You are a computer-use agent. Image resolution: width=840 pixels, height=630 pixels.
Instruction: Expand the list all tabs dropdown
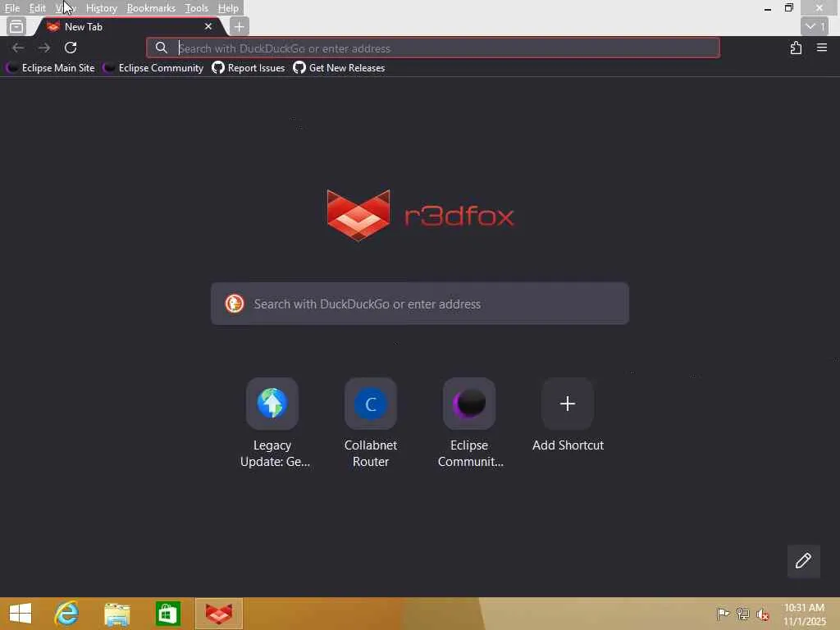[x=815, y=26]
